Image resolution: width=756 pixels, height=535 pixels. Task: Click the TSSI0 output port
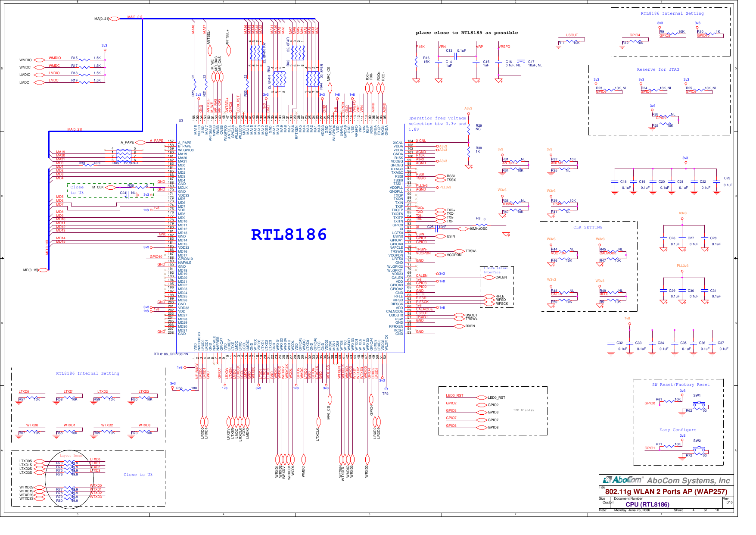tap(441, 180)
